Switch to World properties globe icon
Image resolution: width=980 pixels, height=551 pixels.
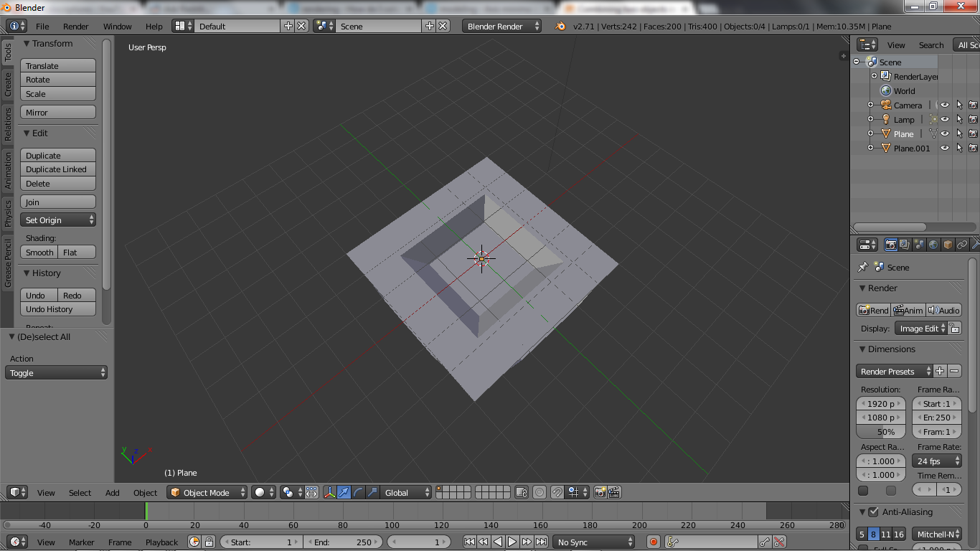[933, 245]
